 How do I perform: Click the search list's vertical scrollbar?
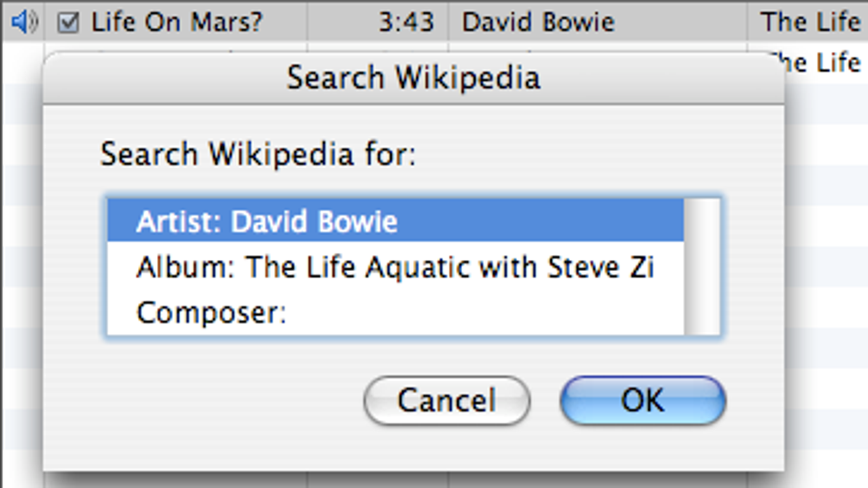click(x=702, y=267)
